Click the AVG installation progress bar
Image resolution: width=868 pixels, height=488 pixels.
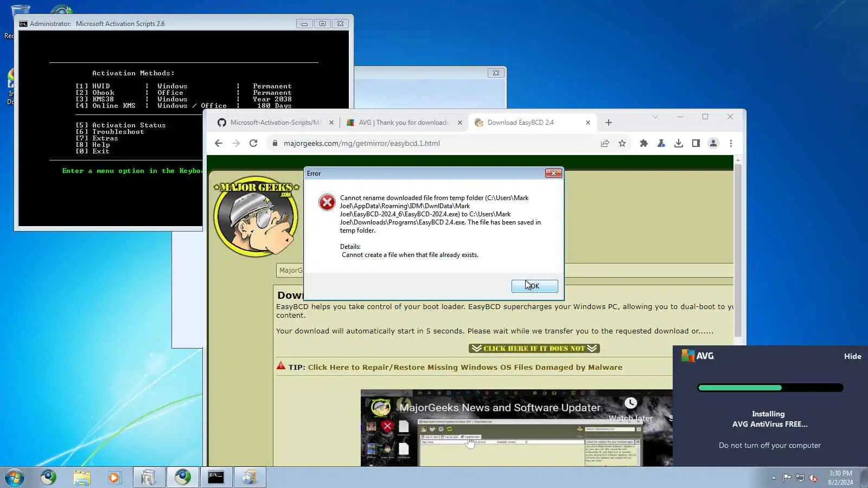[770, 388]
